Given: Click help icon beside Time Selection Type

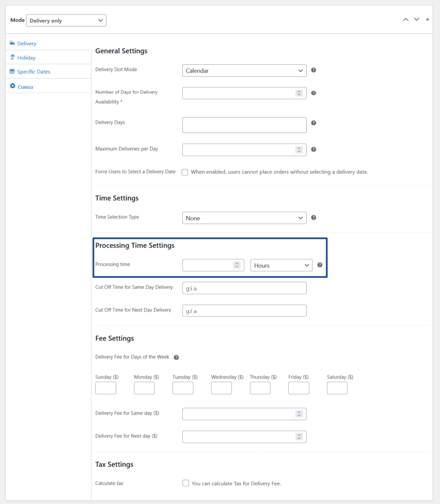Looking at the screenshot, I should [x=313, y=218].
